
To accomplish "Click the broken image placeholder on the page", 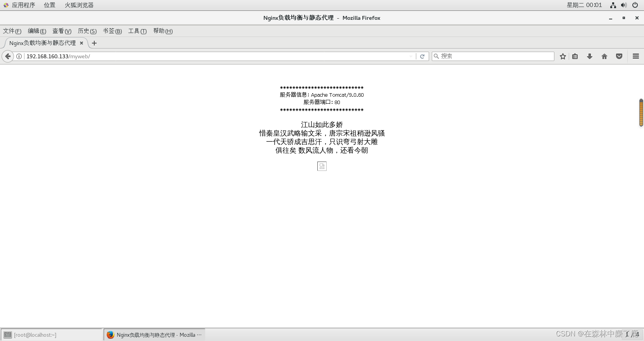I will (x=322, y=166).
